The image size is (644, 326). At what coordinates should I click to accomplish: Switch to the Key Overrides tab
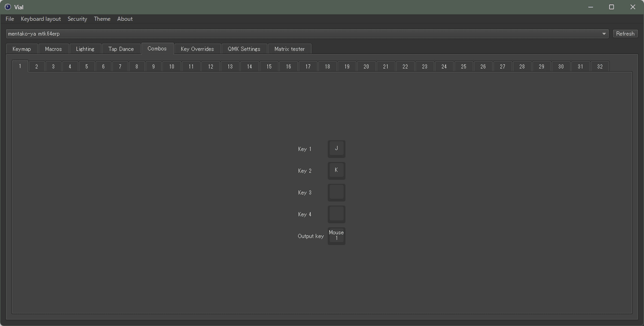[x=197, y=49]
